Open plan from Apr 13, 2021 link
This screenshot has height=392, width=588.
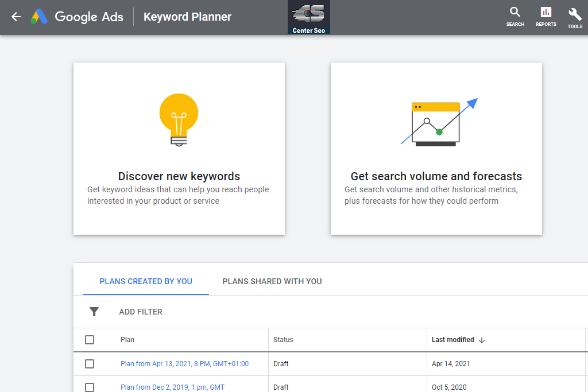[x=184, y=364]
